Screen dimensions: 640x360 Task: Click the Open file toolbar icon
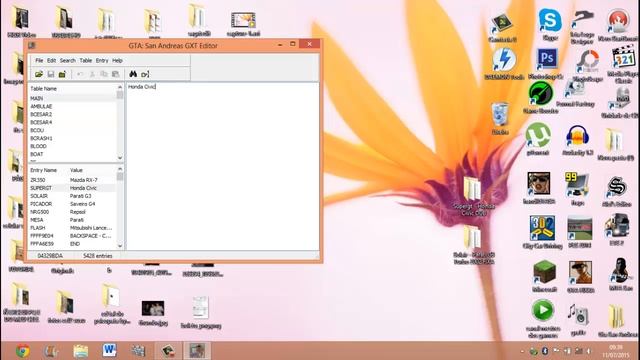[x=39, y=74]
